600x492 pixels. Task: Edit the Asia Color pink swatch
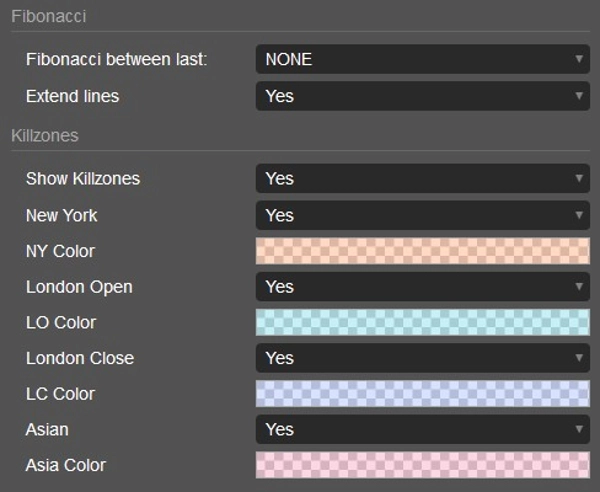pyautogui.click(x=422, y=465)
